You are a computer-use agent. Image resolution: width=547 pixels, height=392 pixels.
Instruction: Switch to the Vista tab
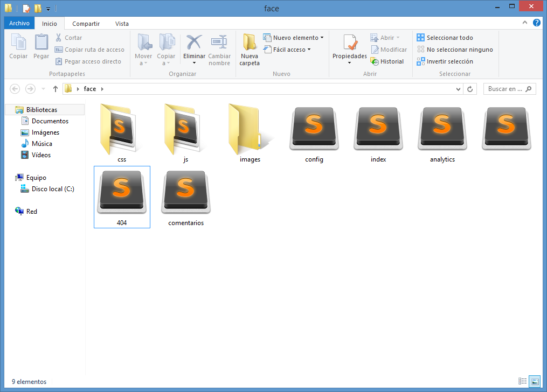coord(122,23)
